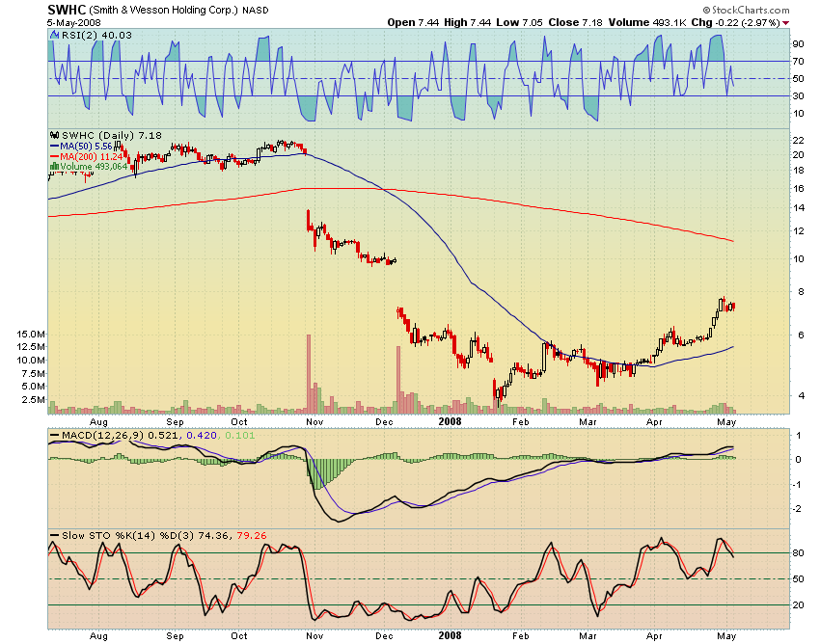This screenshot has height=644, width=820.
Task: Select the black Slow STO legend line marker
Action: pos(54,535)
